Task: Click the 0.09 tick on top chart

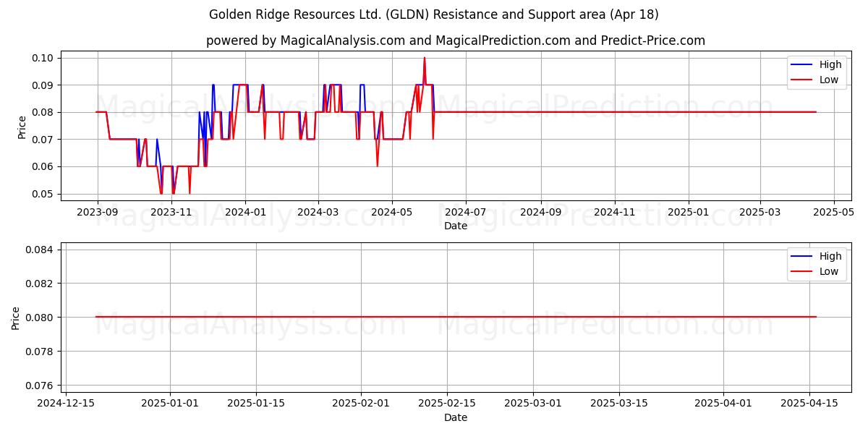Action: (x=44, y=85)
